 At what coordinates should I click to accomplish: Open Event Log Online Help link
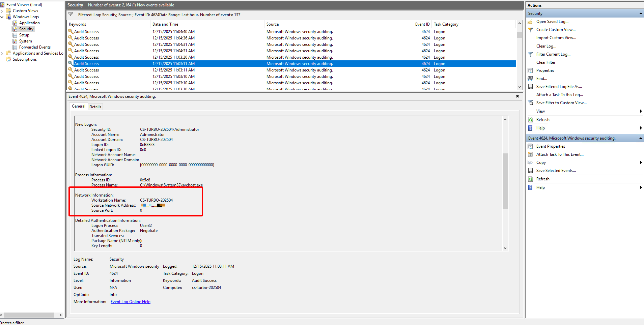click(130, 301)
